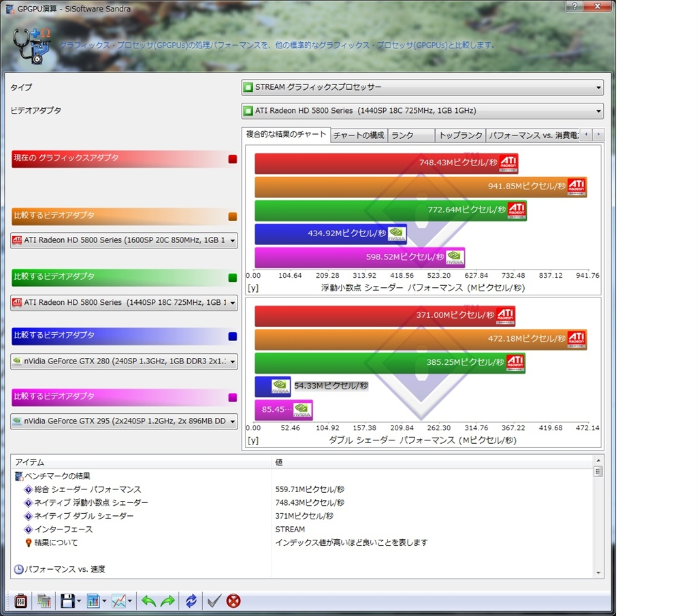Click the line graph toolbar icon
The width and height of the screenshot is (697, 616).
click(x=118, y=601)
